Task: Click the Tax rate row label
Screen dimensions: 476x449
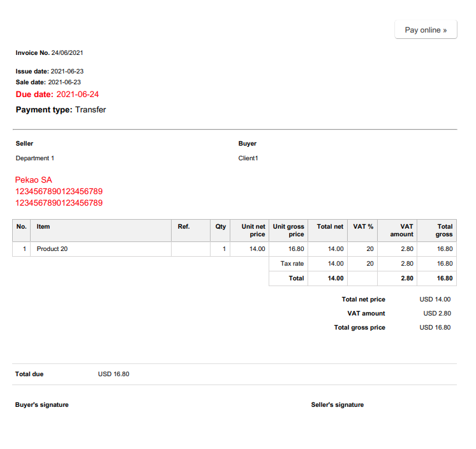Action: pos(292,264)
